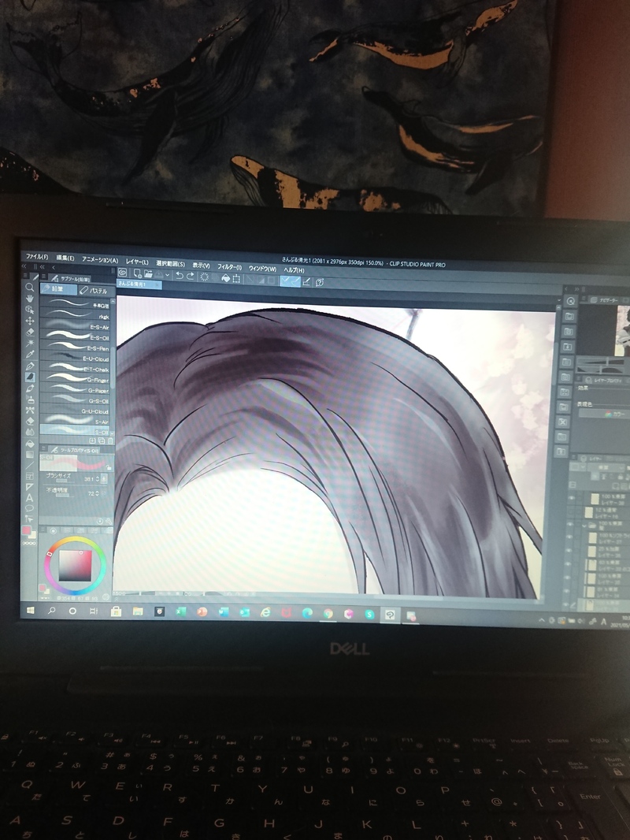Open the 乗算 blend mode dropdown
The width and height of the screenshot is (630, 840).
[604, 469]
